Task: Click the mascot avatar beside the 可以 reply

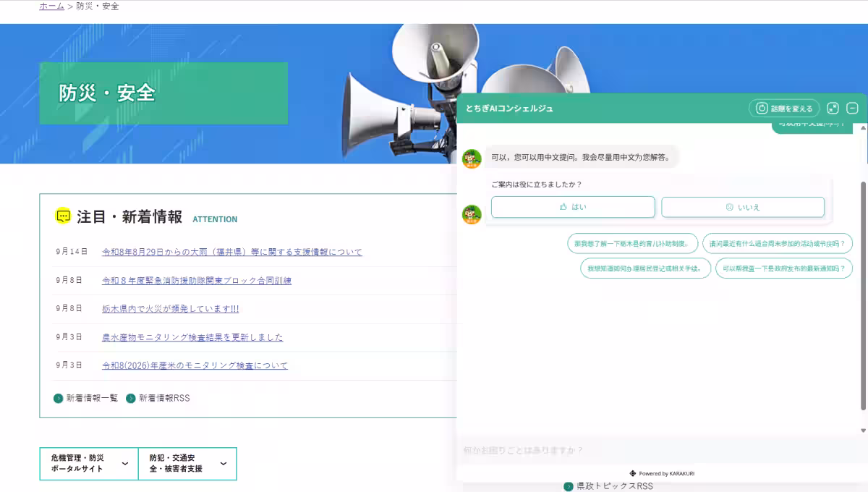Action: [472, 158]
